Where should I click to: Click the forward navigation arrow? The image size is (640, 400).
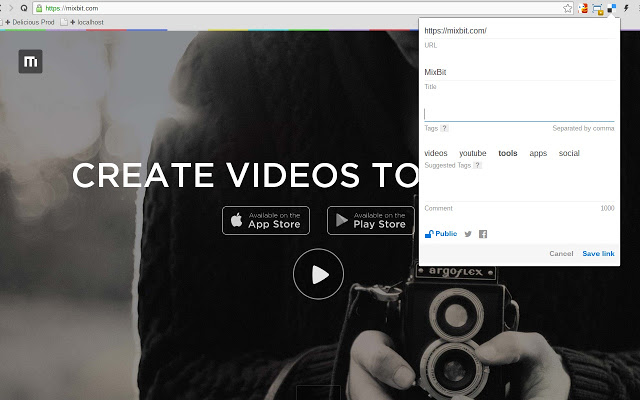(x=11, y=8)
